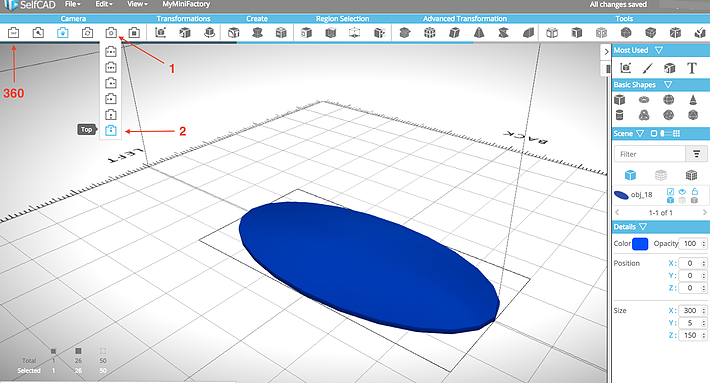Go to next page of scene objects
The image size is (710, 383).
pyautogui.click(x=704, y=212)
